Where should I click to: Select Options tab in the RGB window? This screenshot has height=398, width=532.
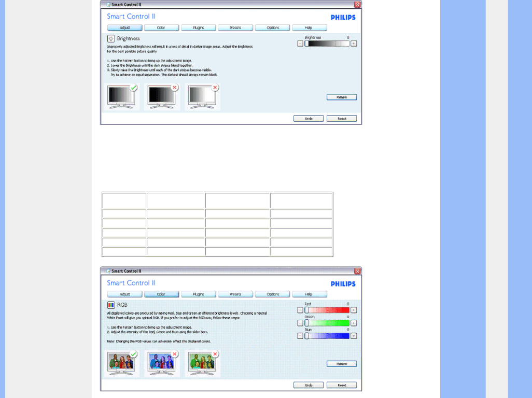[x=272, y=294]
